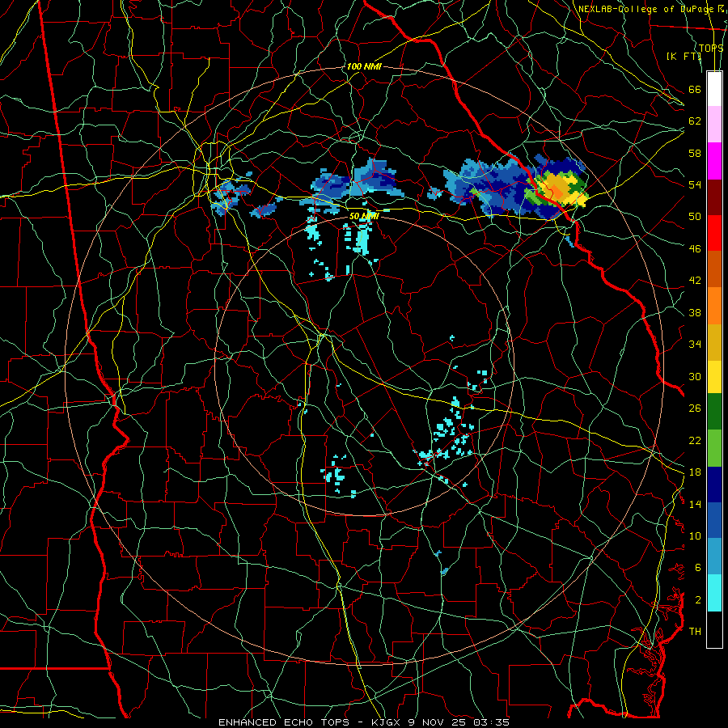Click the legend value "34"
Screen dimensions: 728x728
click(x=695, y=345)
